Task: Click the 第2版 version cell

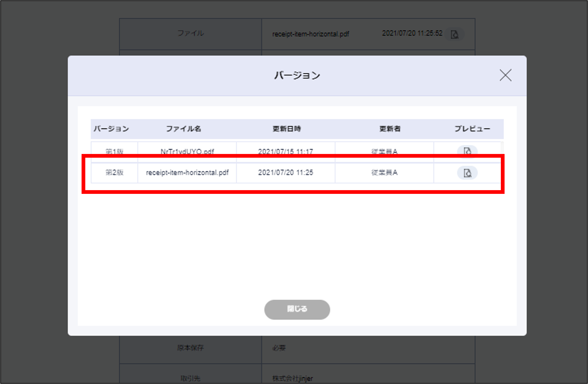Action: point(115,173)
